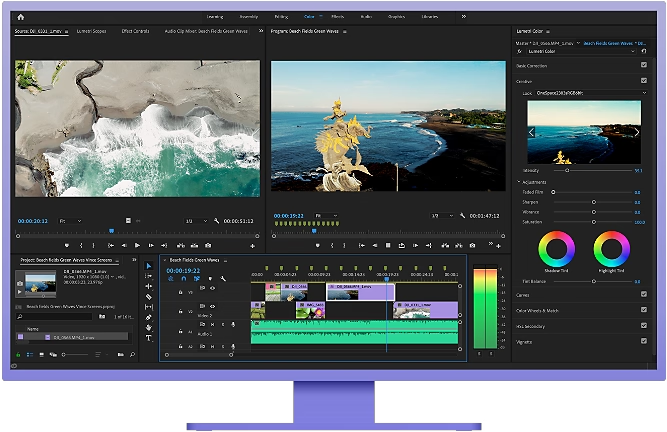Select the Type tool in the tools panel
Viewport: 667px width, 432px height.
point(149,338)
